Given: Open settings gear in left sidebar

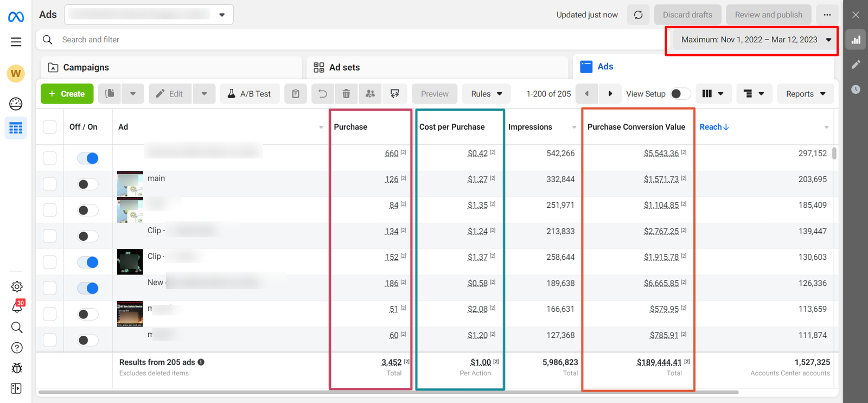Looking at the screenshot, I should pos(17,286).
